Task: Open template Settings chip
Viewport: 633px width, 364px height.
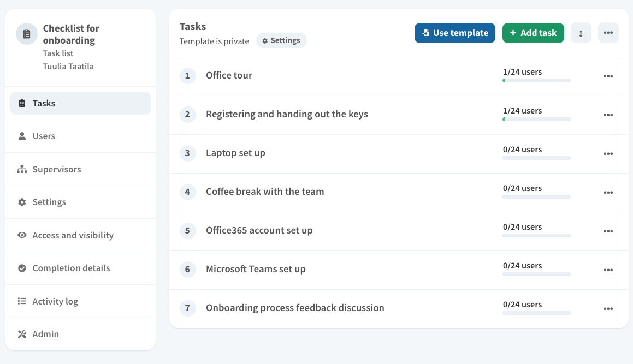Action: pos(281,40)
